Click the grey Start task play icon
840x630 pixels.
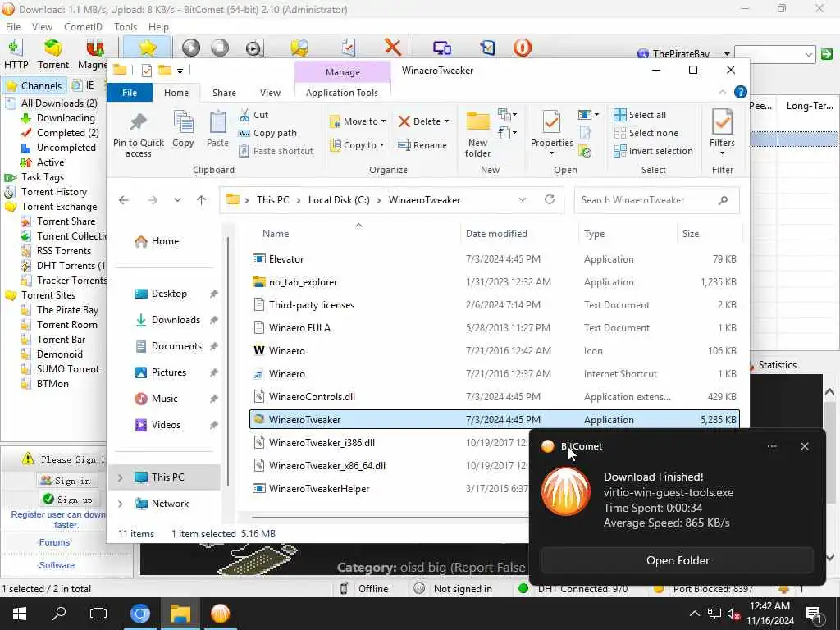190,48
